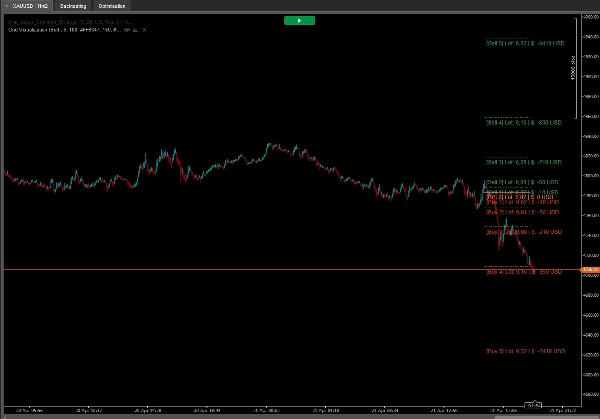
Task: Remove Grid Visualization indicator with its X icon
Action: 144,30
